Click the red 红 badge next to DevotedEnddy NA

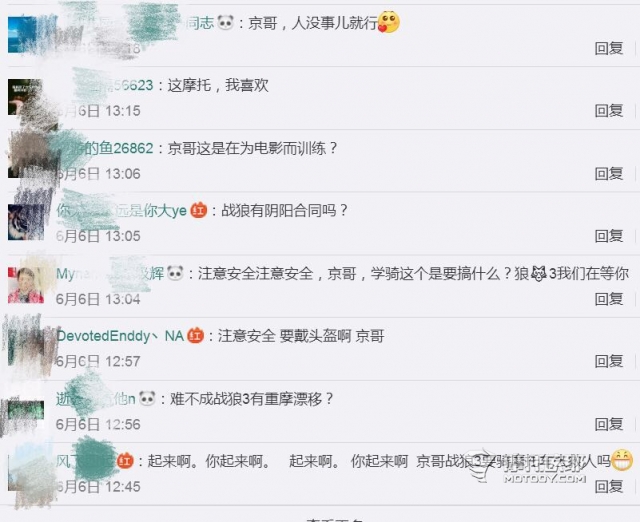(196, 336)
